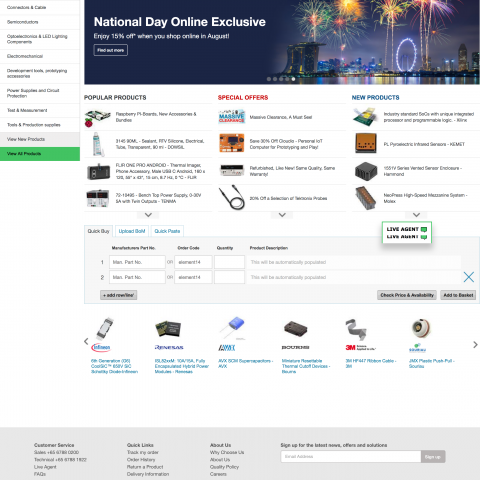Select the last banner slide dot
This screenshot has height=480, width=480.
pyautogui.click(x=293, y=79)
